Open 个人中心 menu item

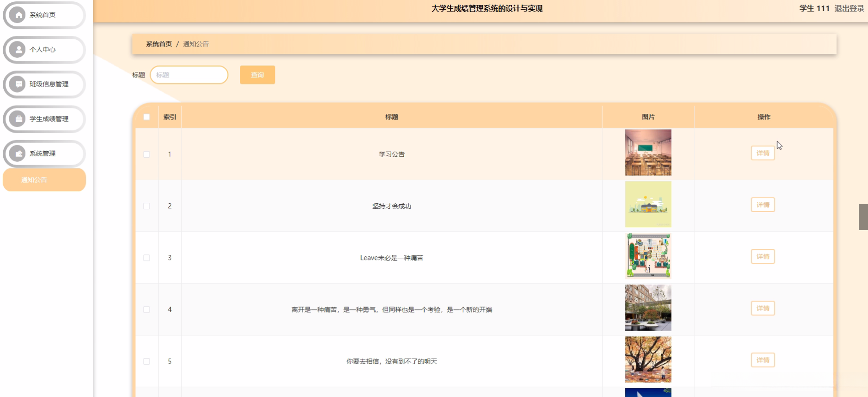(44, 49)
